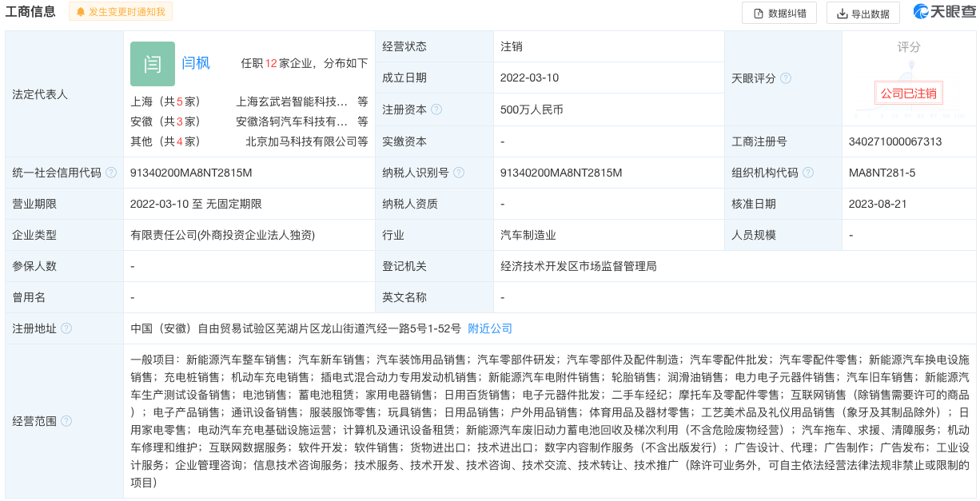Image resolution: width=980 pixels, height=501 pixels.
Task: Click the company type 有限责任公司 value
Action: click(x=222, y=235)
